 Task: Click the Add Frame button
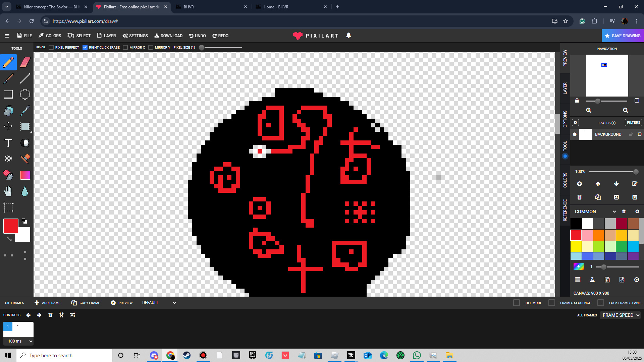48,303
